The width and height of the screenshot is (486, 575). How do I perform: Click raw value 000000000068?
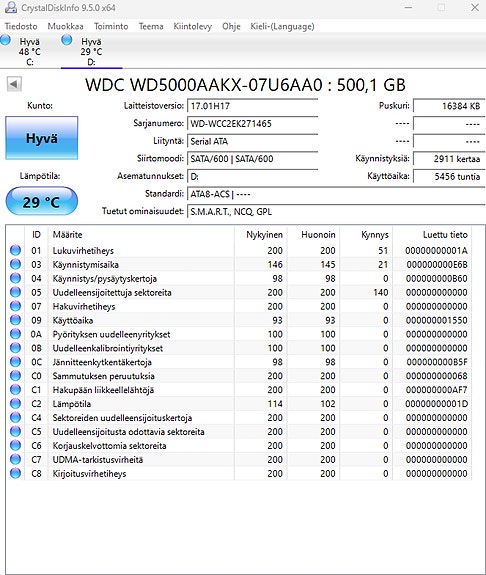(436, 376)
